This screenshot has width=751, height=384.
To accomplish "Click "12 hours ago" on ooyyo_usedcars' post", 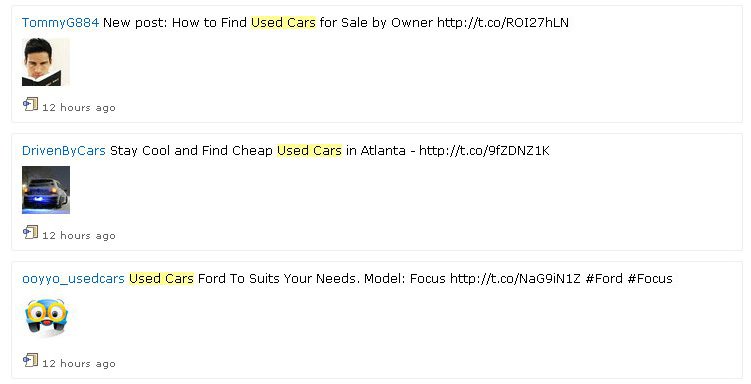I will 79,363.
